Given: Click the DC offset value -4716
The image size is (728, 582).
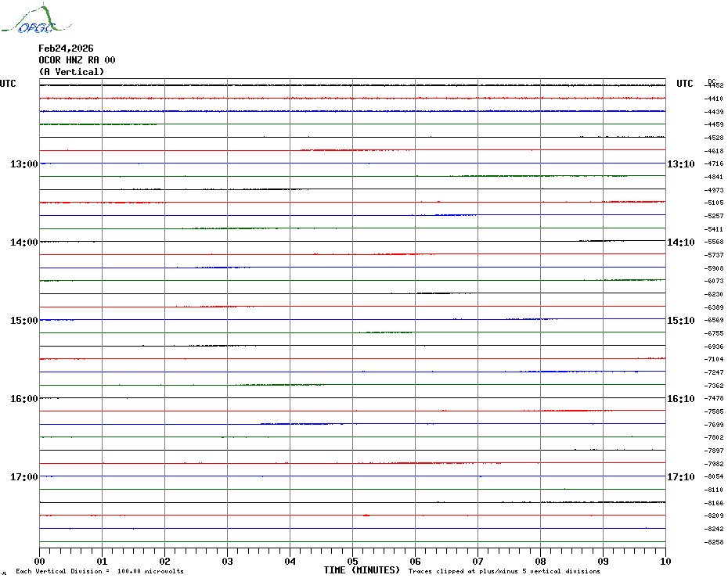Looking at the screenshot, I should click(x=714, y=164).
